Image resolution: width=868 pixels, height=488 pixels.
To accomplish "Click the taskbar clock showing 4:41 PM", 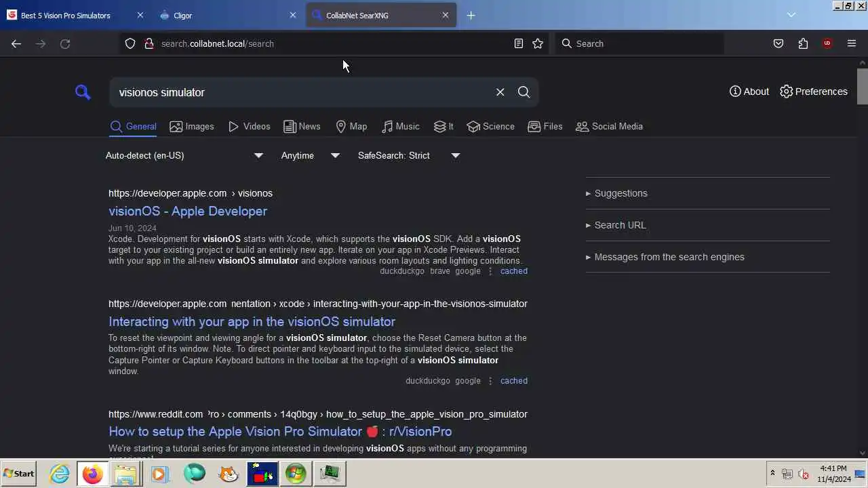I will 833,473.
